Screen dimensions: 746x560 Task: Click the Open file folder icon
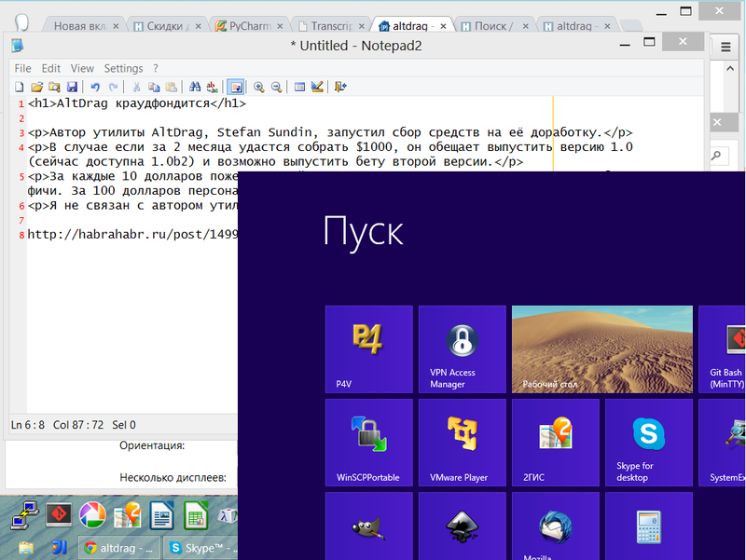click(36, 87)
